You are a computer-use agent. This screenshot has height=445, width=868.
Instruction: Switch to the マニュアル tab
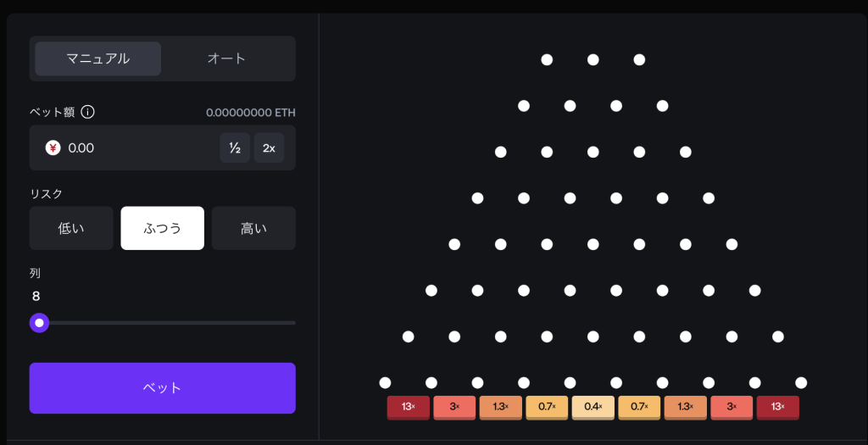tap(98, 58)
